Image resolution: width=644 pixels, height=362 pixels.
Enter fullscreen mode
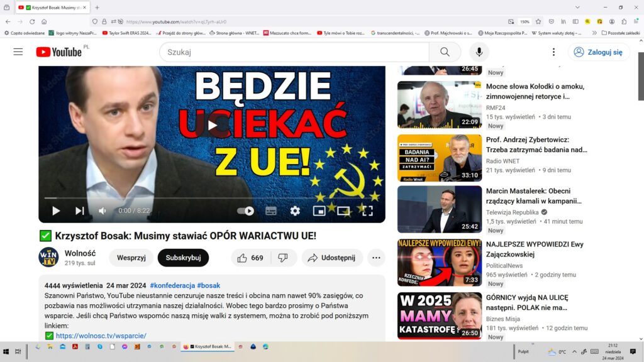pos(367,211)
